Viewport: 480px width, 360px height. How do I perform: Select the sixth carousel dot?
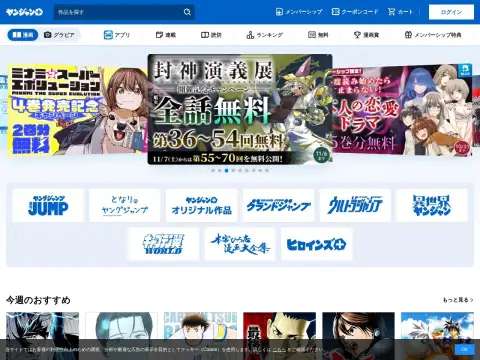point(247,170)
